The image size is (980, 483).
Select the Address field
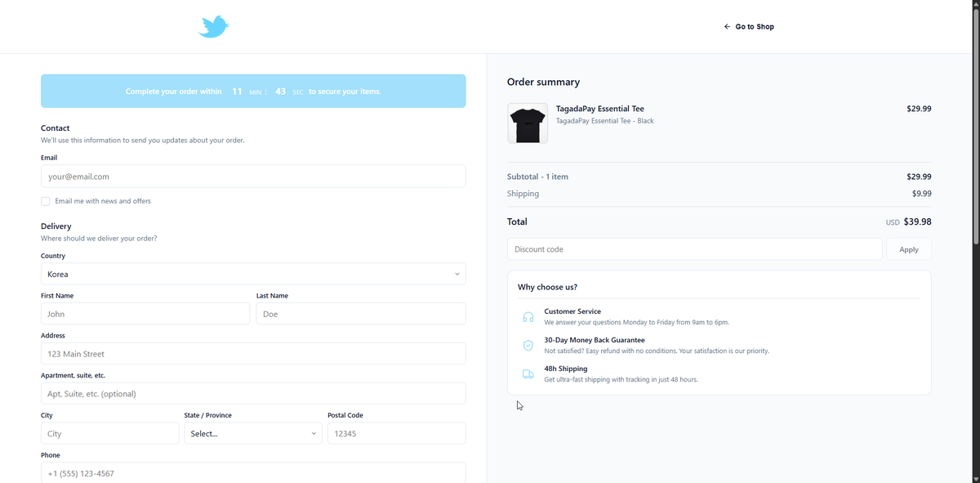point(253,354)
